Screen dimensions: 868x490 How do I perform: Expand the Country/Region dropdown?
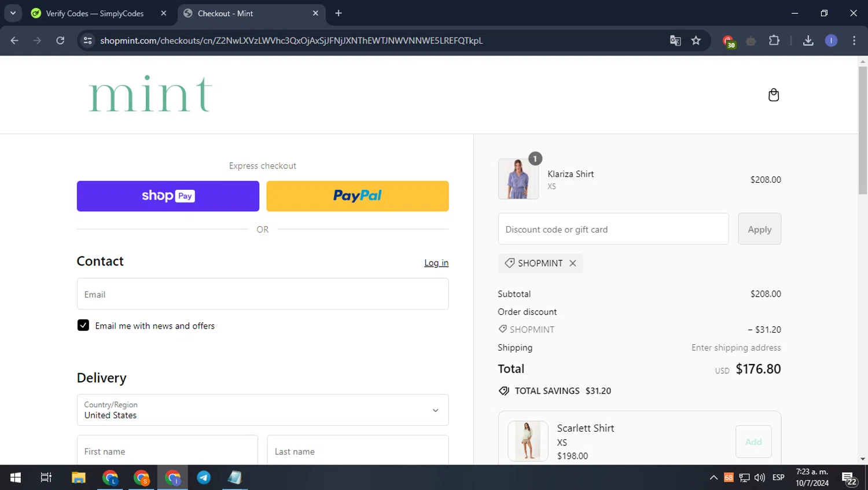coord(263,410)
